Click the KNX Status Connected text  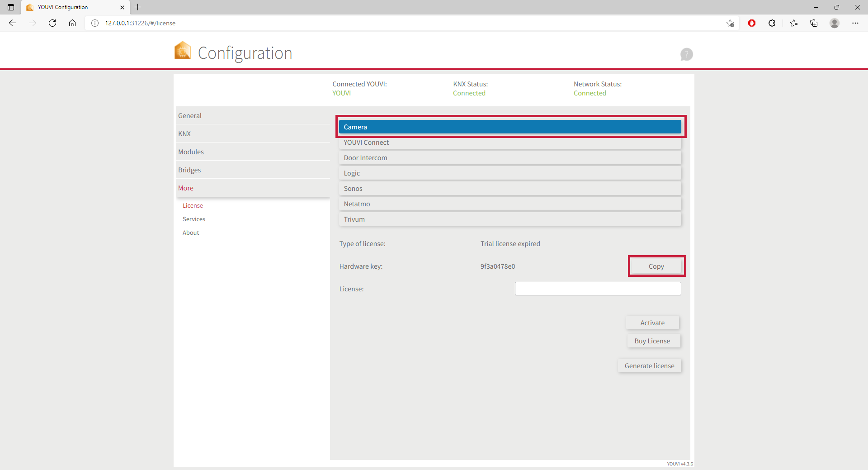[469, 93]
